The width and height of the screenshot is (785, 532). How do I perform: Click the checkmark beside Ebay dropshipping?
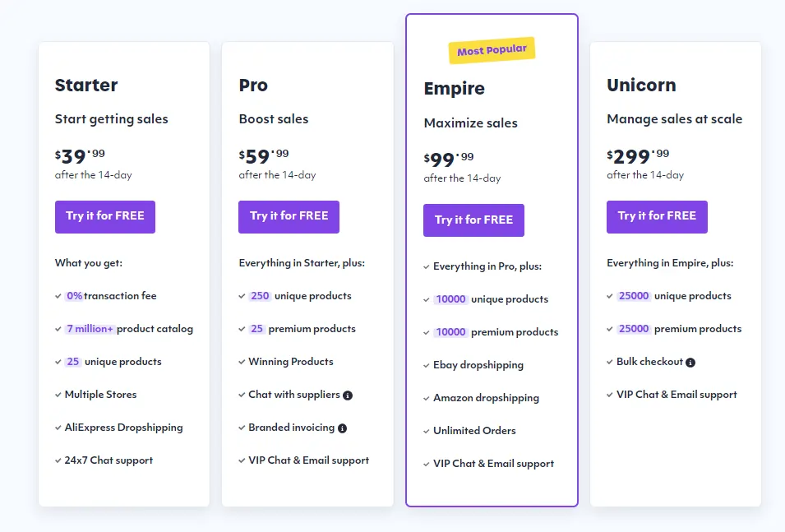click(x=426, y=365)
